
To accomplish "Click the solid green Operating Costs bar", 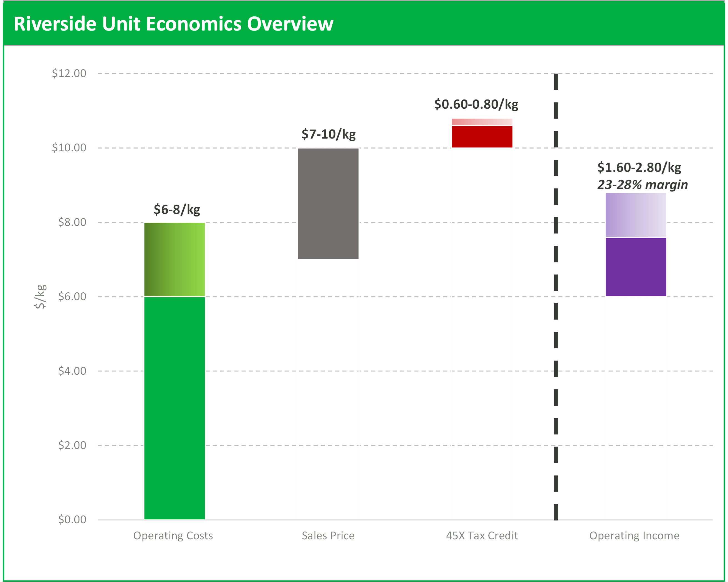I will pyautogui.click(x=175, y=408).
